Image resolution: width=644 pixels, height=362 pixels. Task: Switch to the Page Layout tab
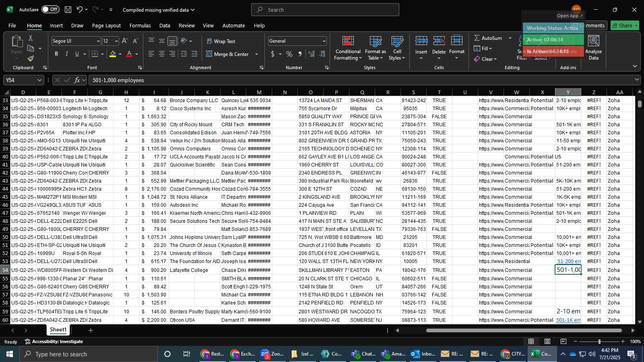point(106,25)
